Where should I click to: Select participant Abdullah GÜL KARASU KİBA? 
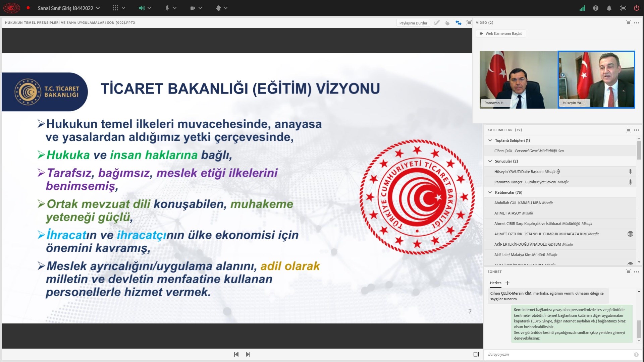point(560,203)
